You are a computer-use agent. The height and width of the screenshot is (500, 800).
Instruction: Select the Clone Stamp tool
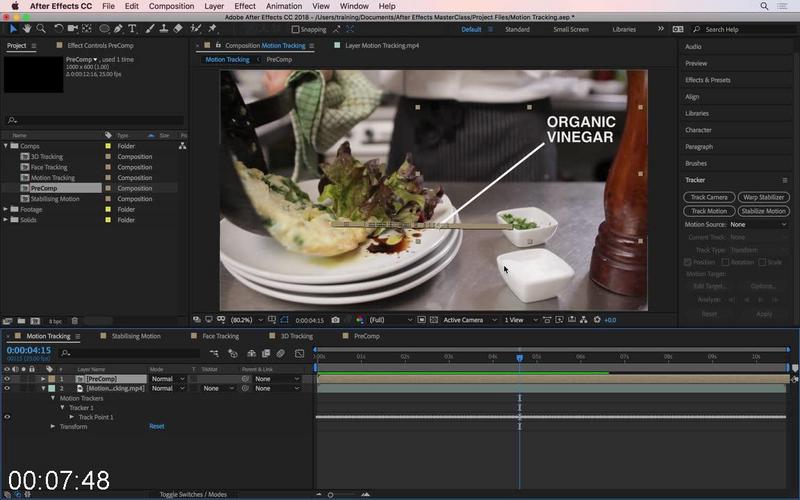[x=164, y=29]
